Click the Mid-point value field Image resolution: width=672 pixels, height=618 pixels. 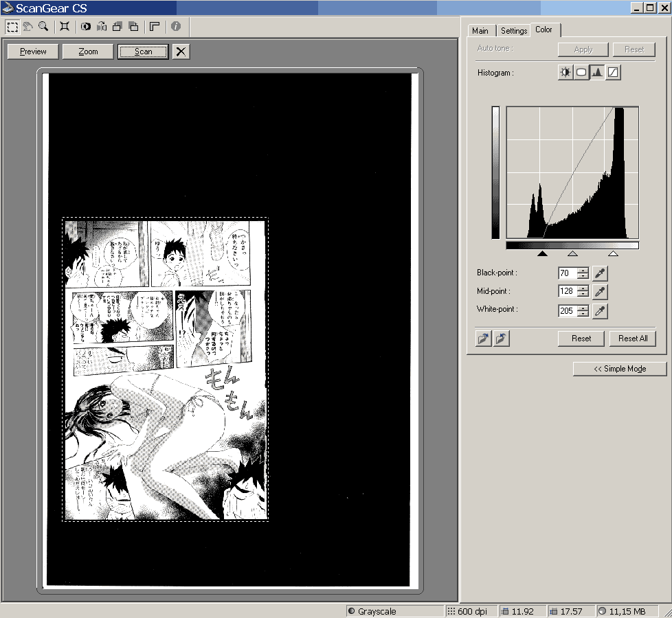coord(568,291)
